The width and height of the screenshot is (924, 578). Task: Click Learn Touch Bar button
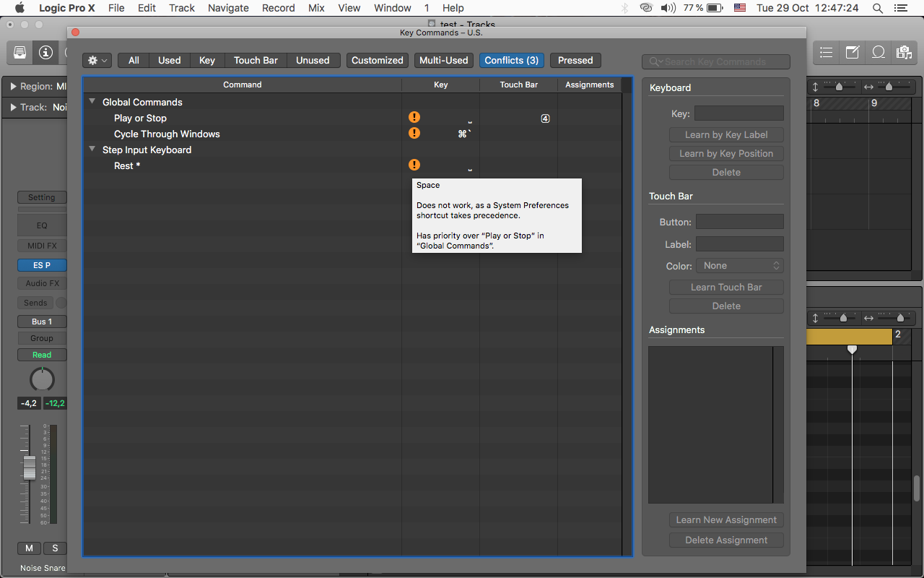726,288
